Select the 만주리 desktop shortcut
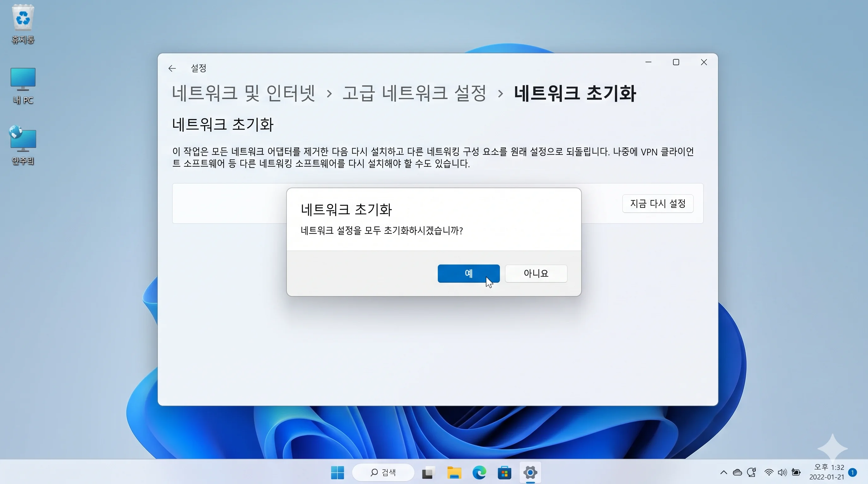 [x=23, y=145]
